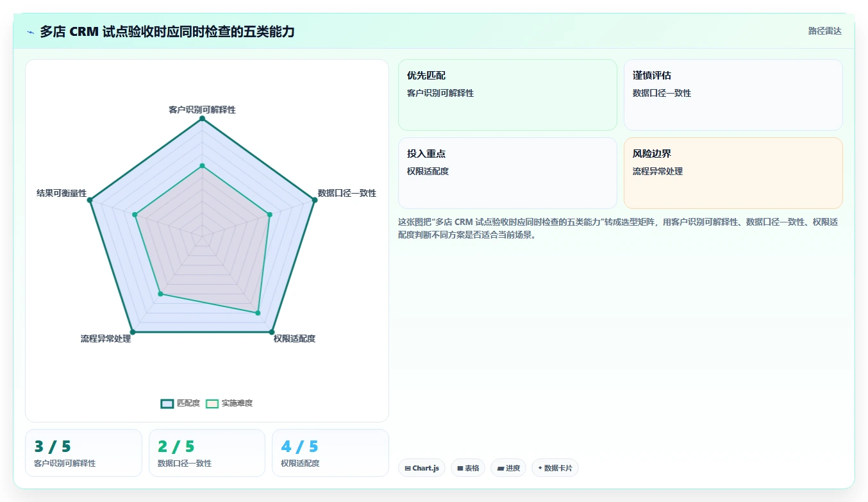The height and width of the screenshot is (502, 868).
Task: Click the radar axis label 数据口径一致性
Action: click(347, 193)
